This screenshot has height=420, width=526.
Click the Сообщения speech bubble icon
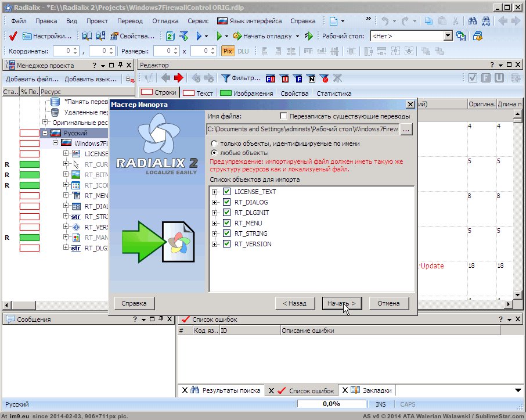point(10,320)
